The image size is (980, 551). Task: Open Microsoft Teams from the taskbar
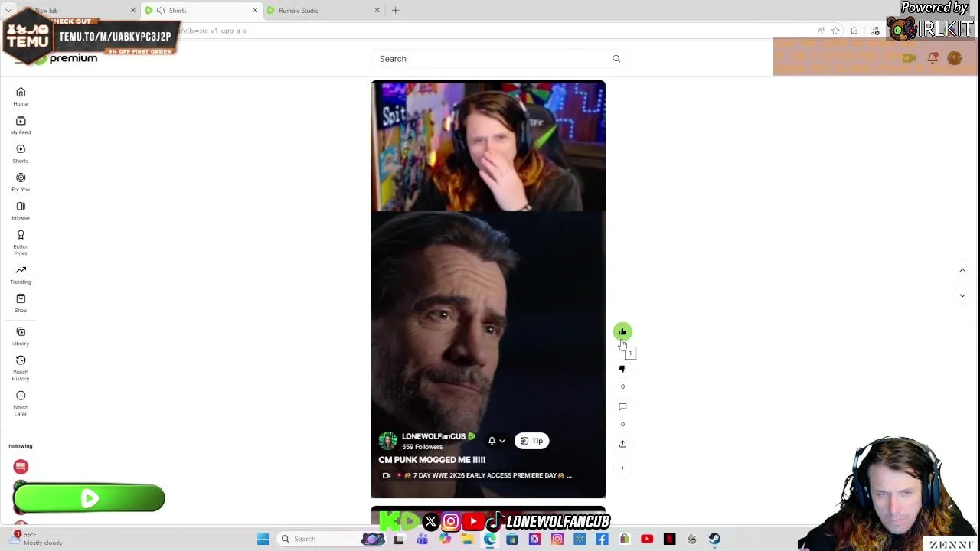point(422,539)
